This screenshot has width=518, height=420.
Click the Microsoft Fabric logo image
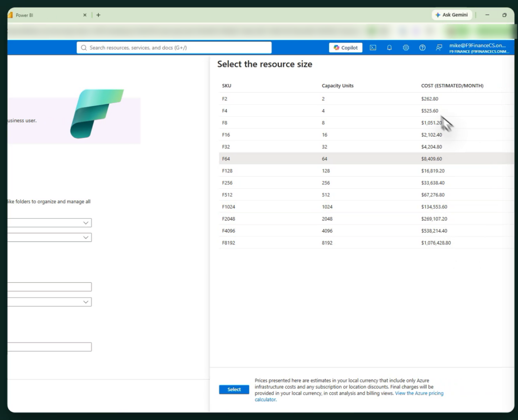(97, 114)
